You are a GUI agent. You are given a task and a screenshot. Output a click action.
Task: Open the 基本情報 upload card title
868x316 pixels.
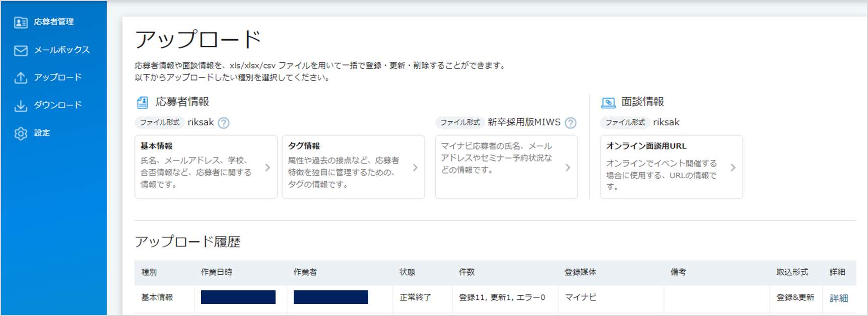click(157, 146)
